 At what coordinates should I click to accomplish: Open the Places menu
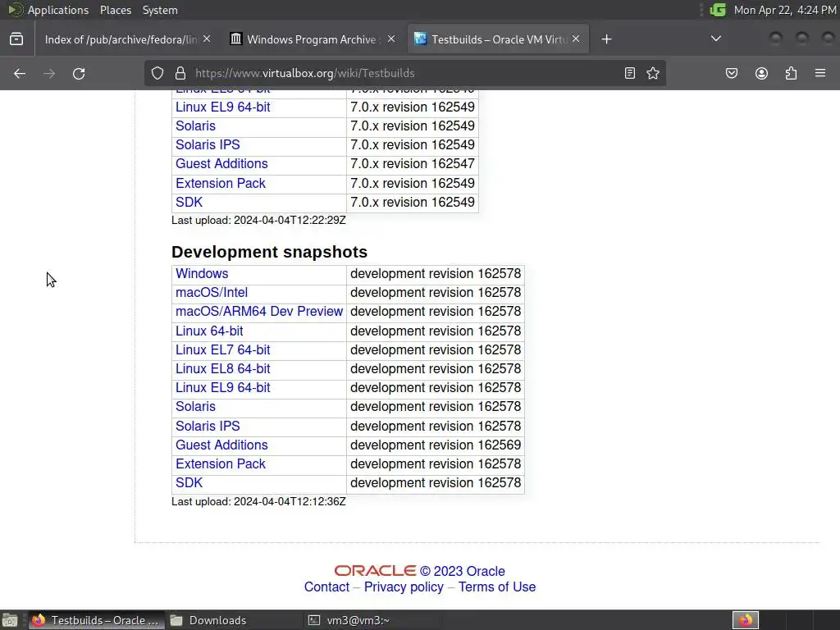coord(115,10)
